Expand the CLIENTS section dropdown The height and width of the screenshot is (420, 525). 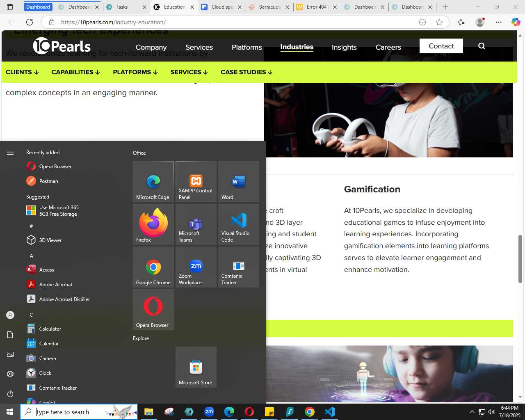(x=22, y=72)
